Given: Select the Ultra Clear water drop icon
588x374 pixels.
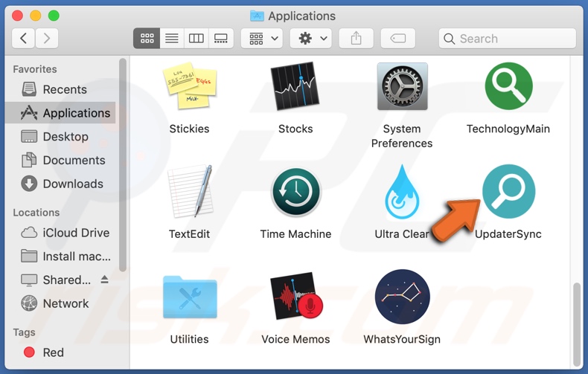Looking at the screenshot, I should [402, 192].
